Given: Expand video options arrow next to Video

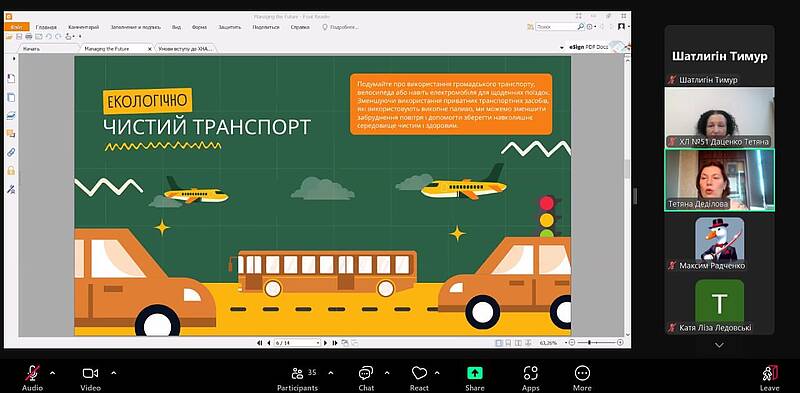Looking at the screenshot, I should (113, 373).
